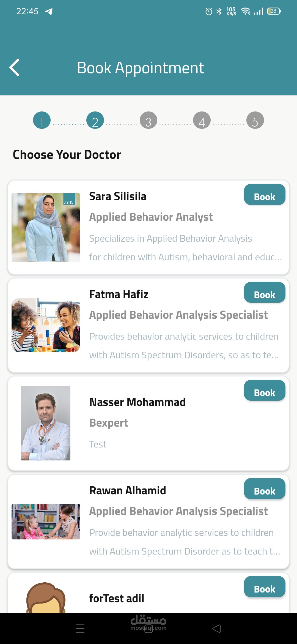Tap the Nasser Mohammad name

click(x=137, y=402)
